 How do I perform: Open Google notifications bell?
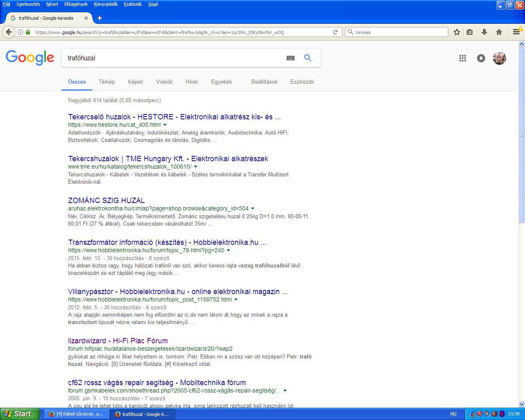coord(481,58)
